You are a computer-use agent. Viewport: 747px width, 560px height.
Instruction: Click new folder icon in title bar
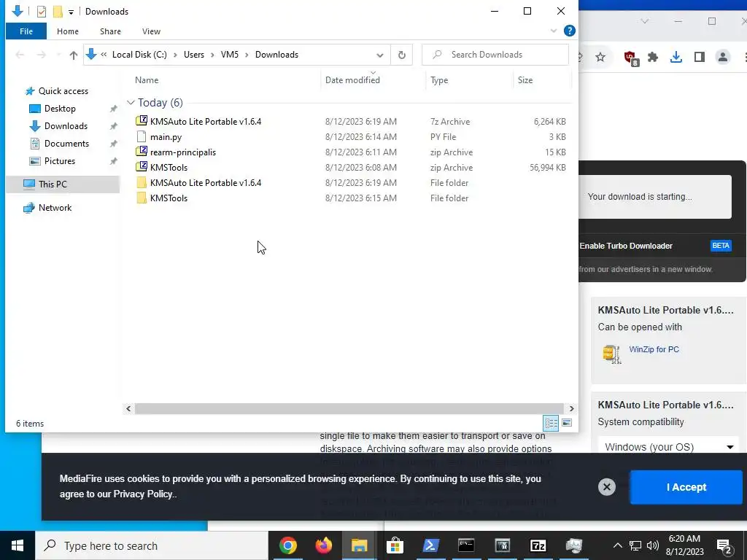click(x=58, y=12)
